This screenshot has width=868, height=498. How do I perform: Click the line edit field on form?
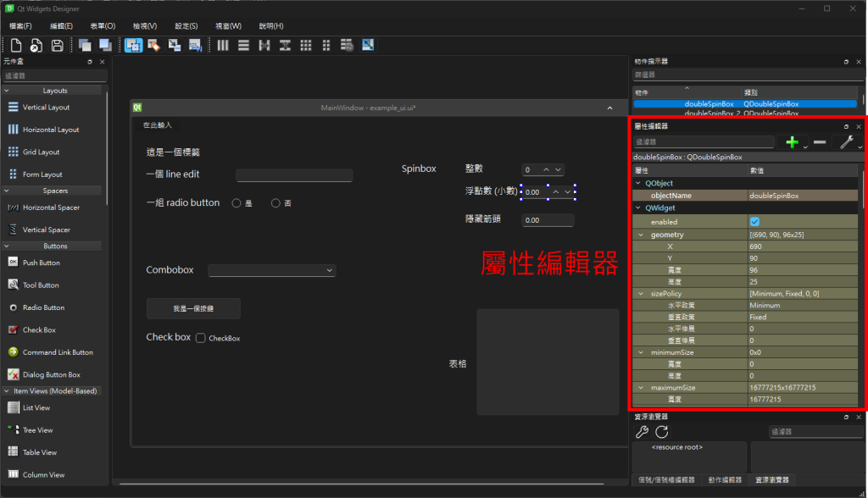coord(294,175)
